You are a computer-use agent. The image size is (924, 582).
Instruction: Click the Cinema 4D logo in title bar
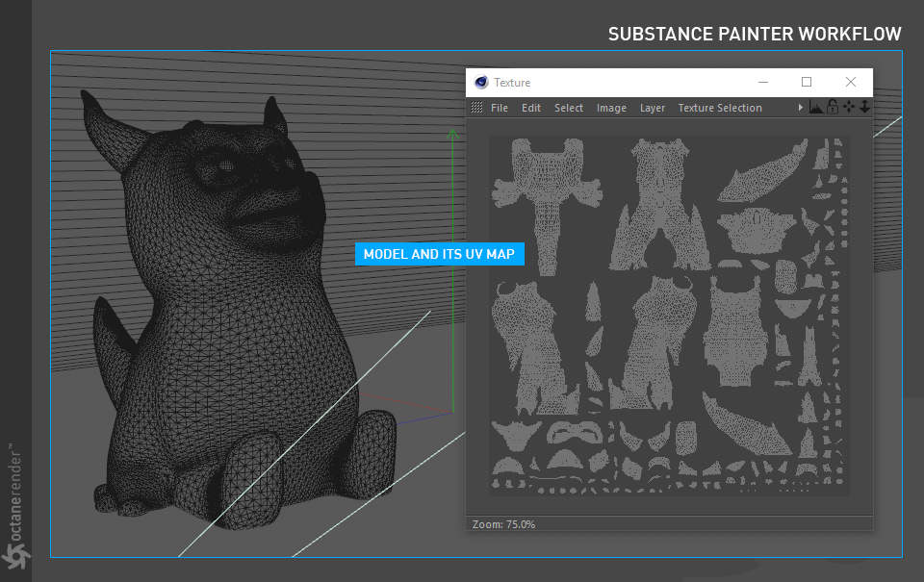[x=481, y=83]
